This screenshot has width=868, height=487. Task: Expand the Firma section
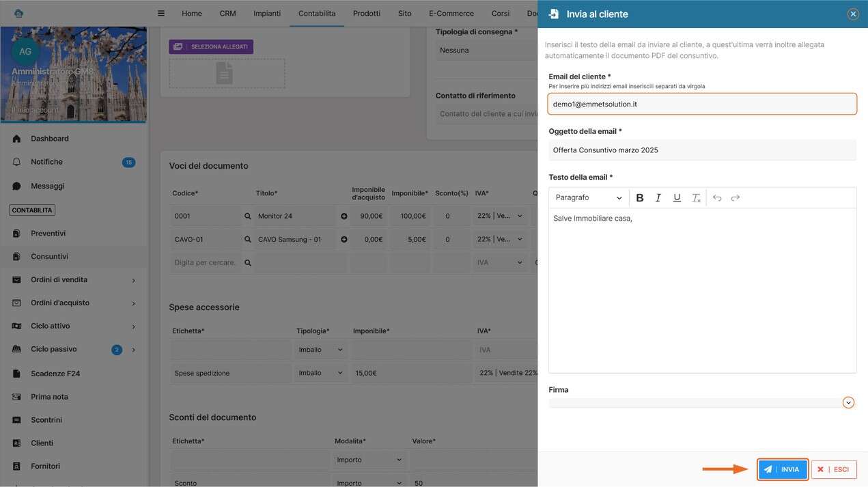[x=848, y=402]
